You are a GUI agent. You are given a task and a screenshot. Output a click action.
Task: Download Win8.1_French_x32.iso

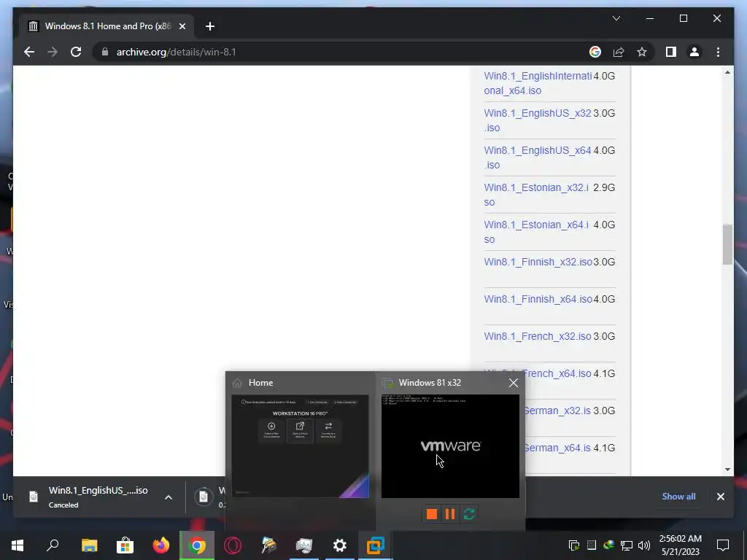(538, 336)
